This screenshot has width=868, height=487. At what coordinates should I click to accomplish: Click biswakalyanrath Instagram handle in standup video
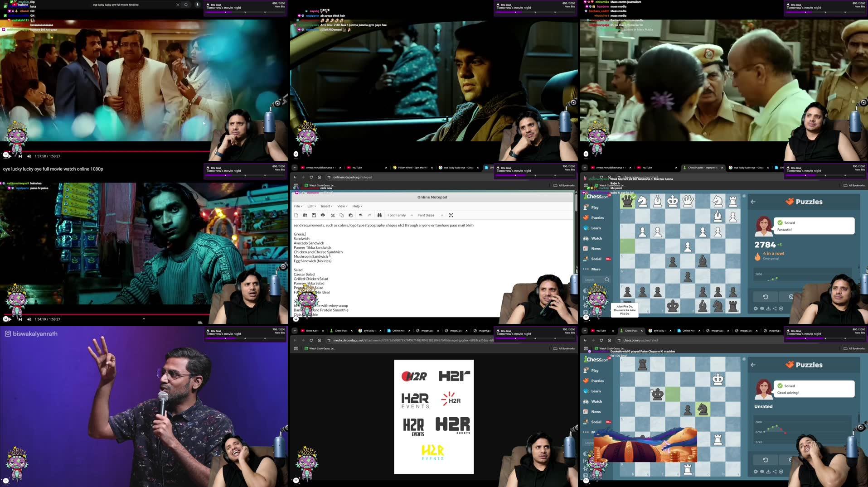(31, 334)
